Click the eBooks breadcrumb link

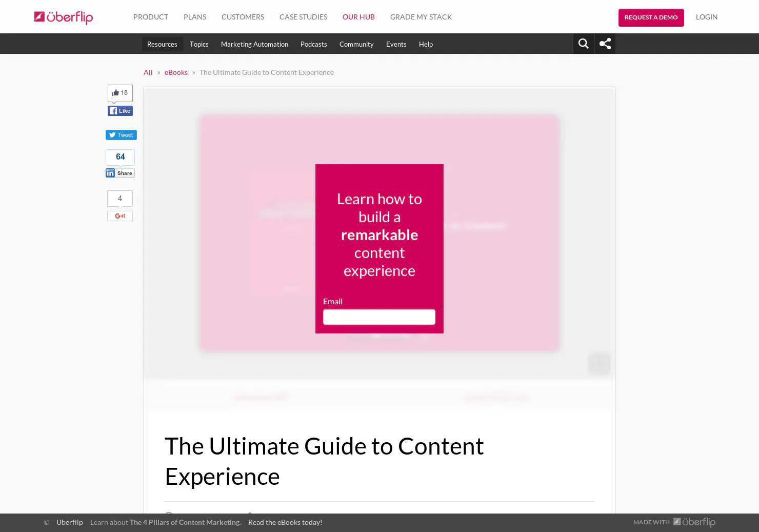(x=176, y=72)
